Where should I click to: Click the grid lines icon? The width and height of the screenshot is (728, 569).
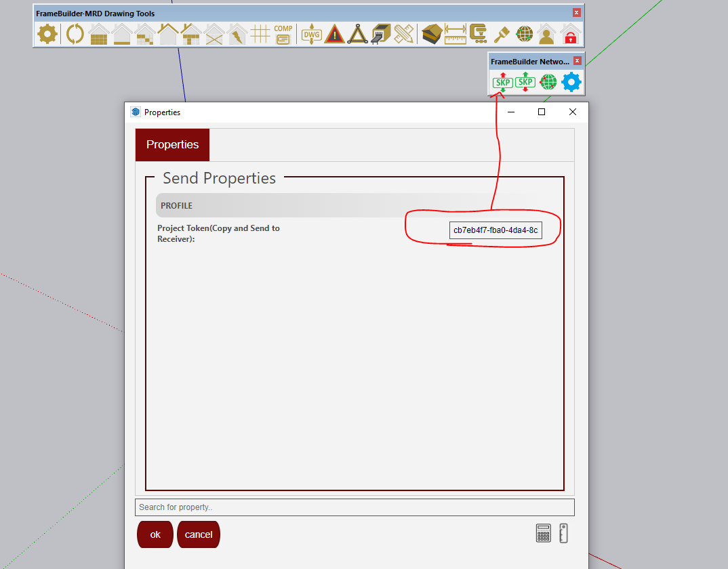pos(260,35)
